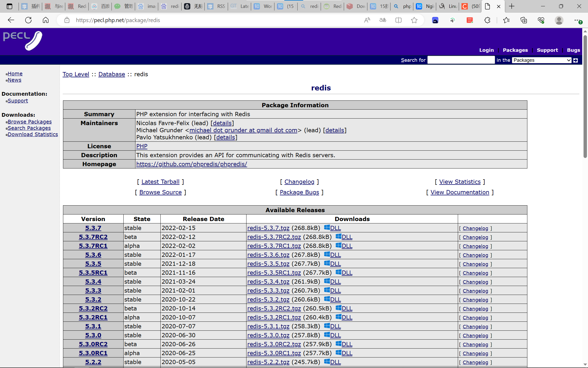Open the Packages navigation menu item

[515, 50]
